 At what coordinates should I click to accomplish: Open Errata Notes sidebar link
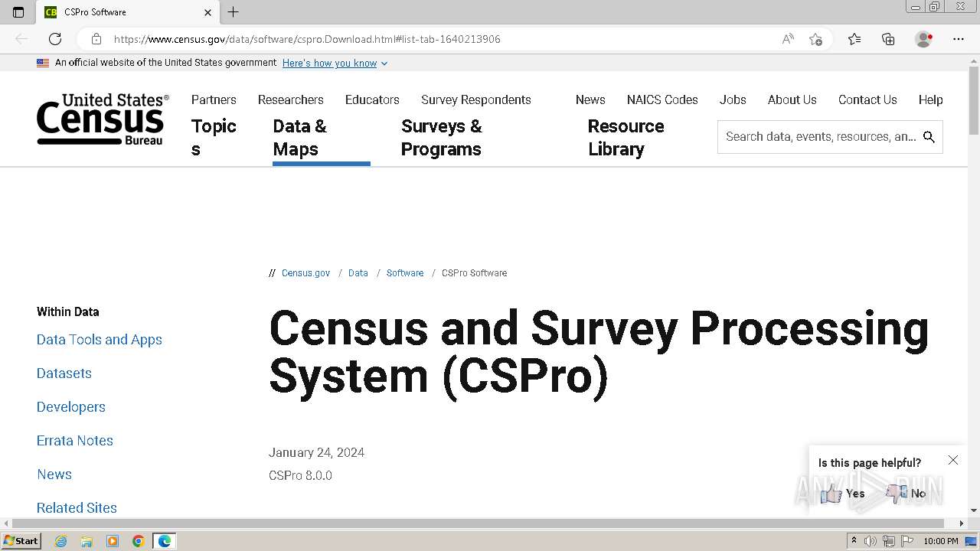(75, 441)
